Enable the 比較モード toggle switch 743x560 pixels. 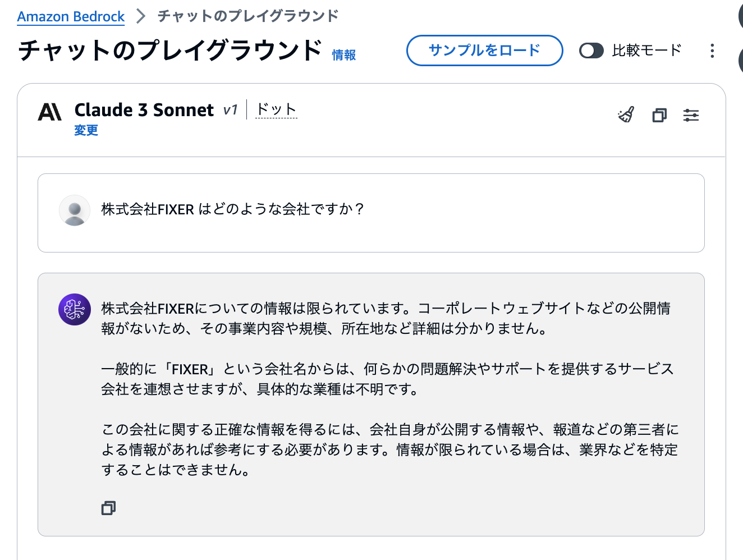coord(591,51)
